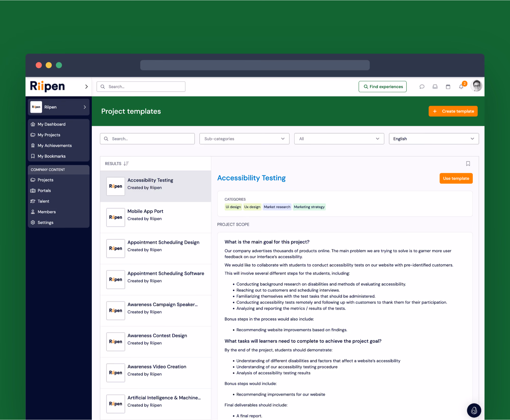Bookmark the Accessibility Testing template
The height and width of the screenshot is (420, 510).
coord(468,164)
